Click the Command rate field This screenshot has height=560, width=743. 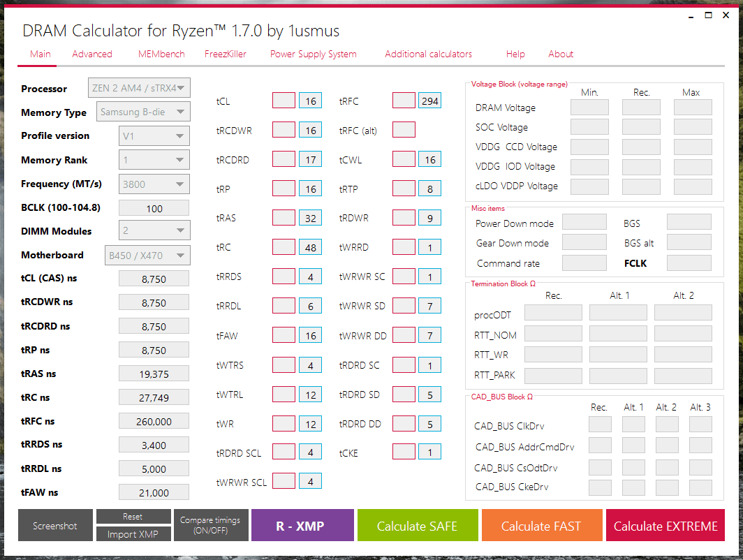[584, 263]
